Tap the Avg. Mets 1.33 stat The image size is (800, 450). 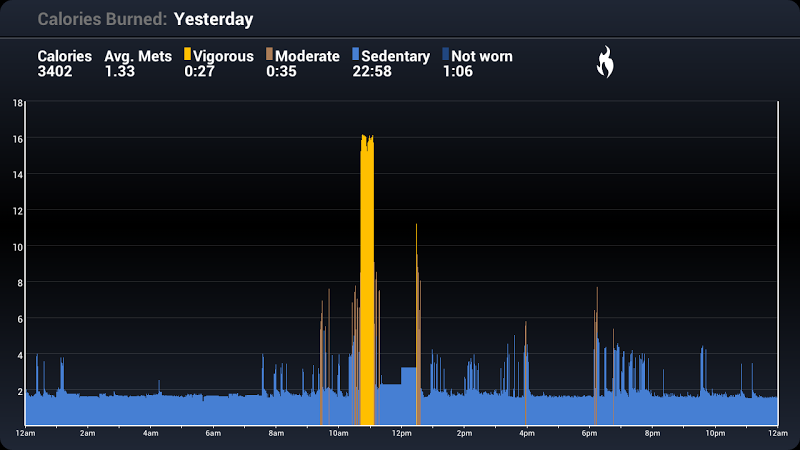138,64
